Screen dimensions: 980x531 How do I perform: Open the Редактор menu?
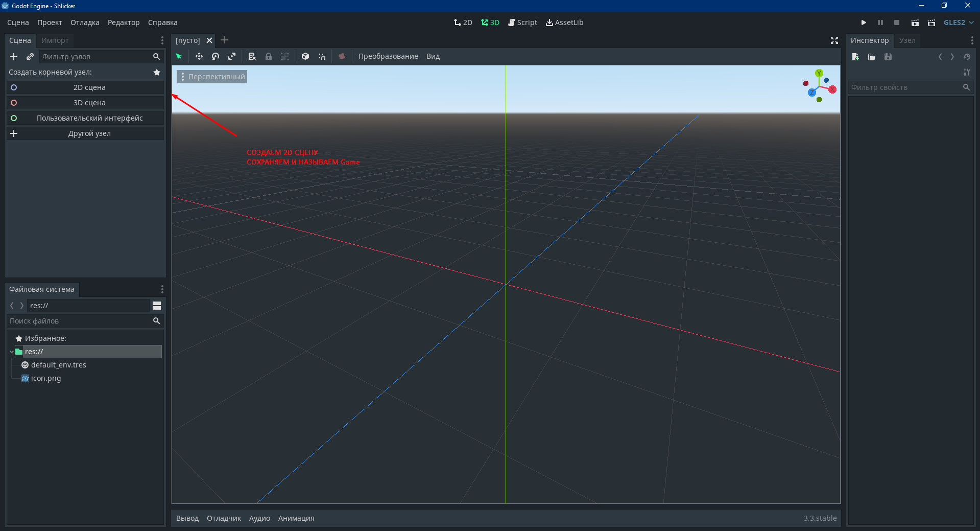tap(124, 22)
